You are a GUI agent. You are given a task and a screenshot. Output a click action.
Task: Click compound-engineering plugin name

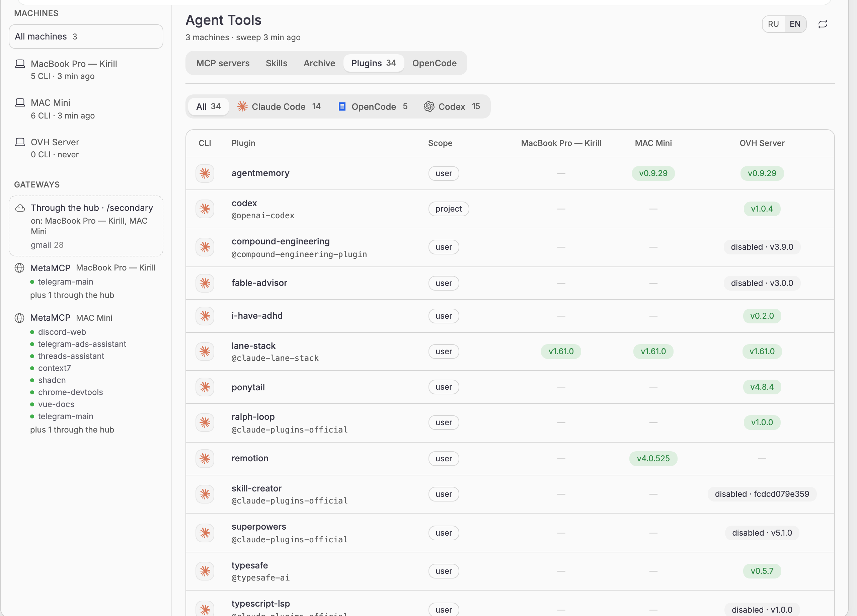[x=281, y=241]
